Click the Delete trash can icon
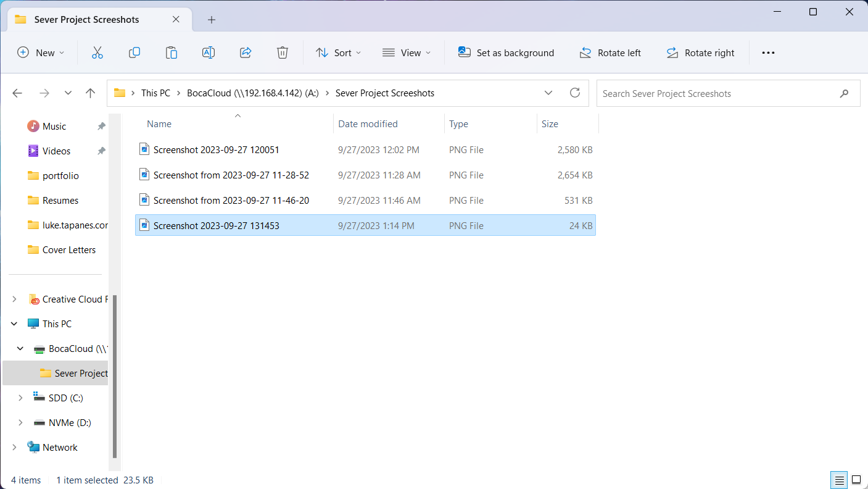The width and height of the screenshot is (868, 489). (x=283, y=53)
